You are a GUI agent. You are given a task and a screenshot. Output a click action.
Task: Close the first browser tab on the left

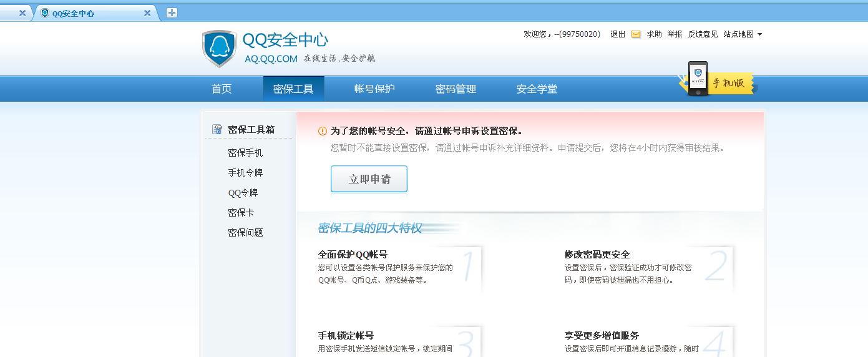click(x=22, y=13)
